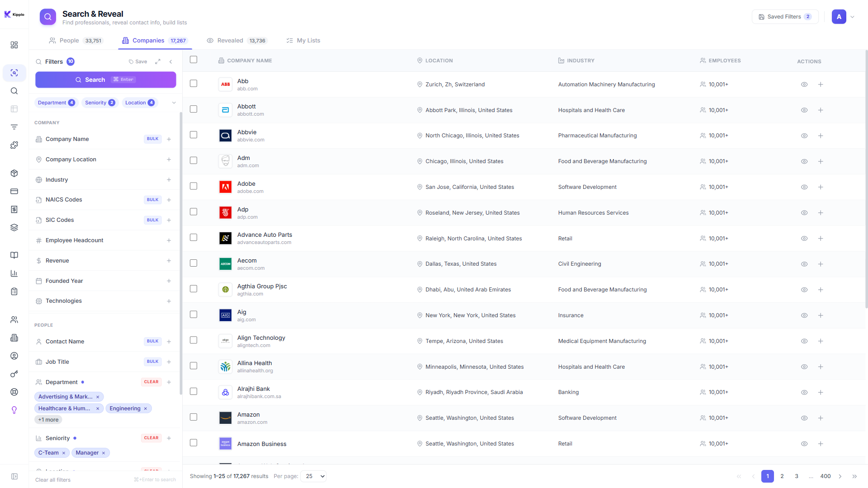Open Saved Filters
Screen dimensions: 868x488
pyautogui.click(x=785, y=17)
